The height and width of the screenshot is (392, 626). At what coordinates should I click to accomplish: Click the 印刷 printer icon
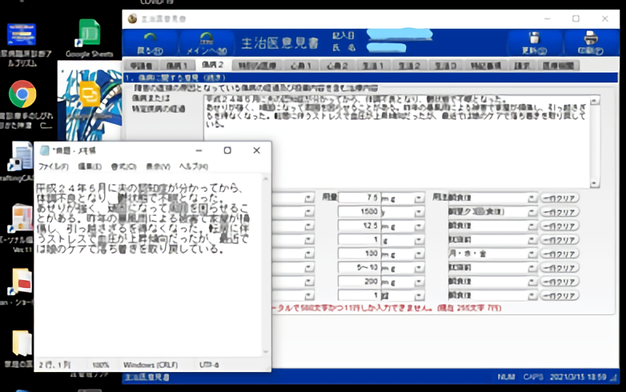590,43
